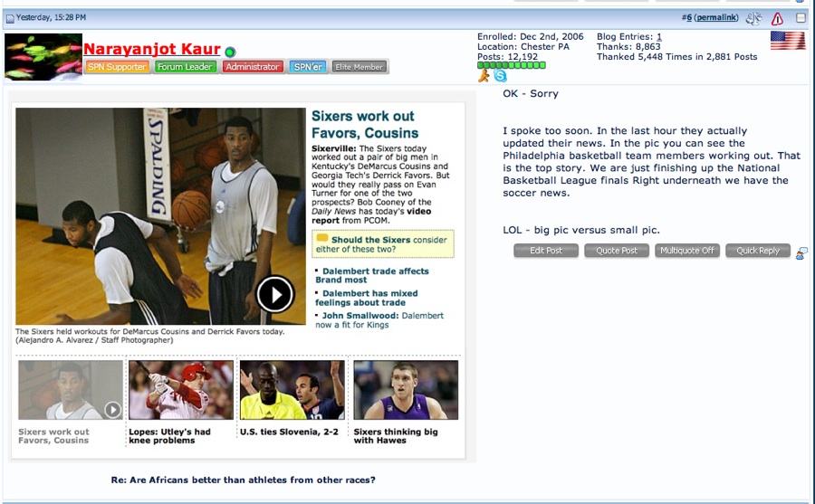815x504 pixels.
Task: Click the Elite Member badge
Action: click(360, 67)
